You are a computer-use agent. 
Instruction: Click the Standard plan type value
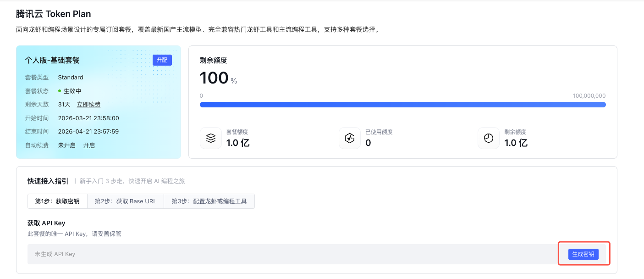71,78
